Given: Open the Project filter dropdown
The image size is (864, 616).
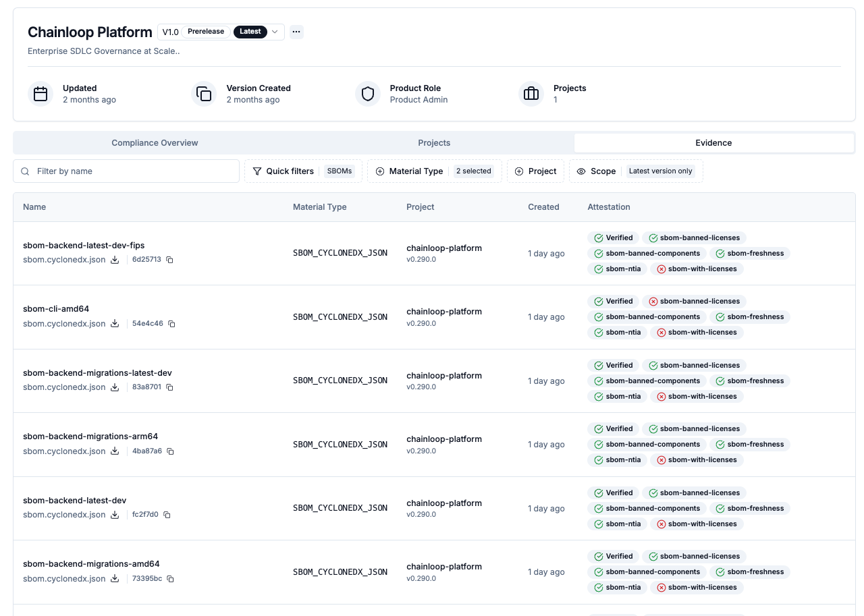Looking at the screenshot, I should click(535, 171).
